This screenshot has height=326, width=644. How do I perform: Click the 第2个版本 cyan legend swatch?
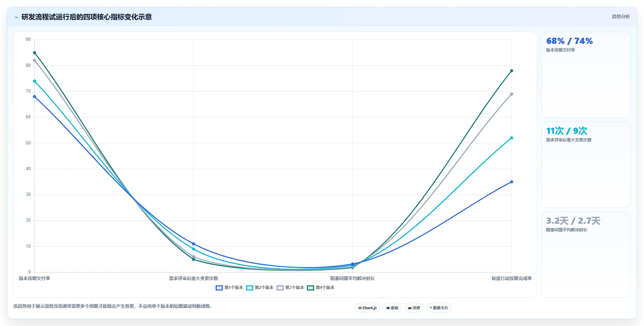[250, 288]
